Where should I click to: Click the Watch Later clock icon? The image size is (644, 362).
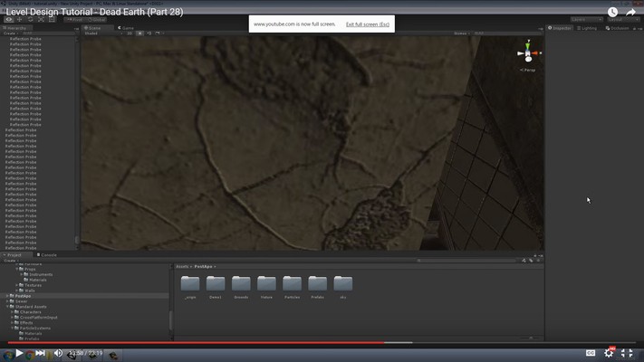coord(612,12)
